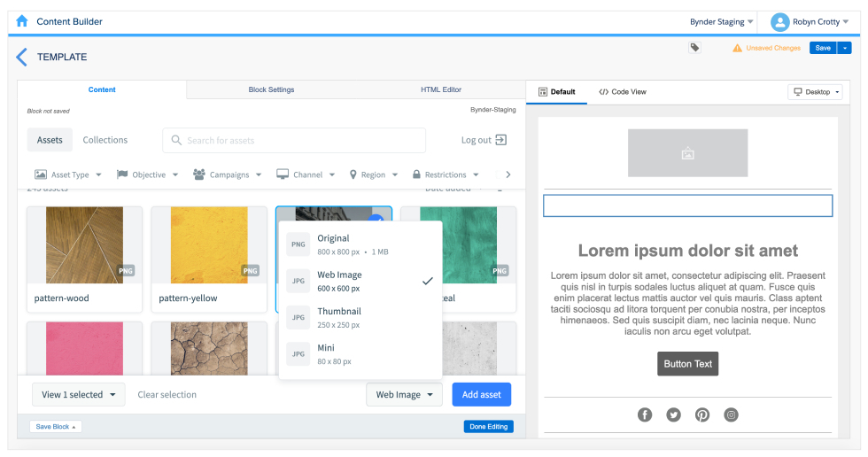Expand the Region filter
This screenshot has height=457, width=868.
pos(374,174)
